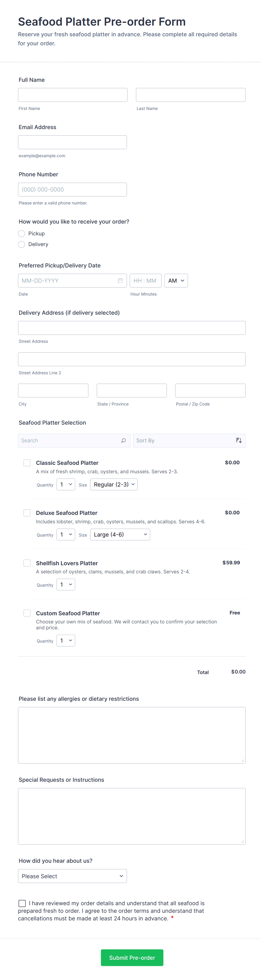Tick the Shellfish Lovers Platter checkbox
The image size is (261, 980).
(27, 563)
